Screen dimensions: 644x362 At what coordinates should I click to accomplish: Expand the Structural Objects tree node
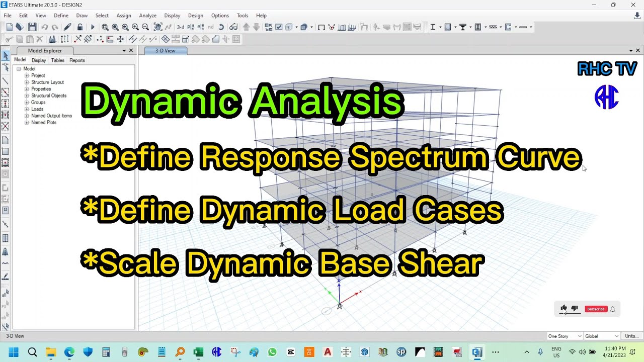(x=27, y=96)
